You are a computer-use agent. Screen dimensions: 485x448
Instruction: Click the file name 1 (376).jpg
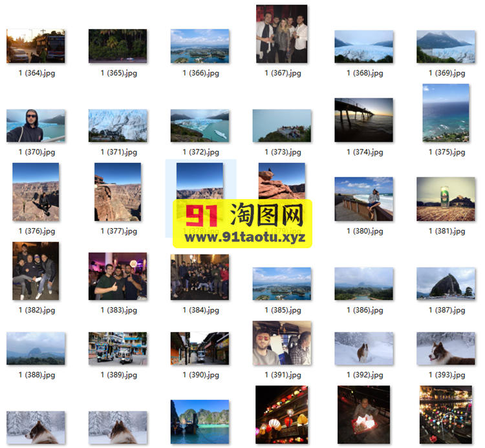coord(37,231)
